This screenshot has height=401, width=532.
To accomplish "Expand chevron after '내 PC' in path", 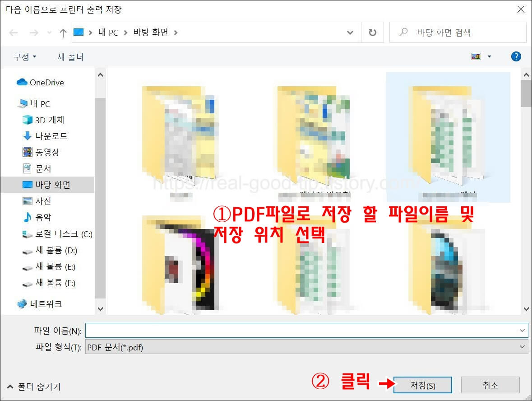I will point(125,33).
